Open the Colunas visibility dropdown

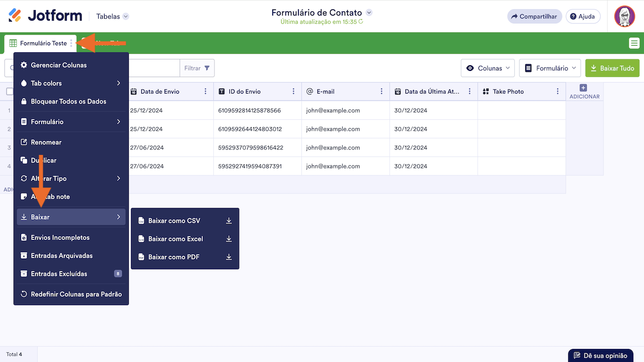[x=488, y=68]
